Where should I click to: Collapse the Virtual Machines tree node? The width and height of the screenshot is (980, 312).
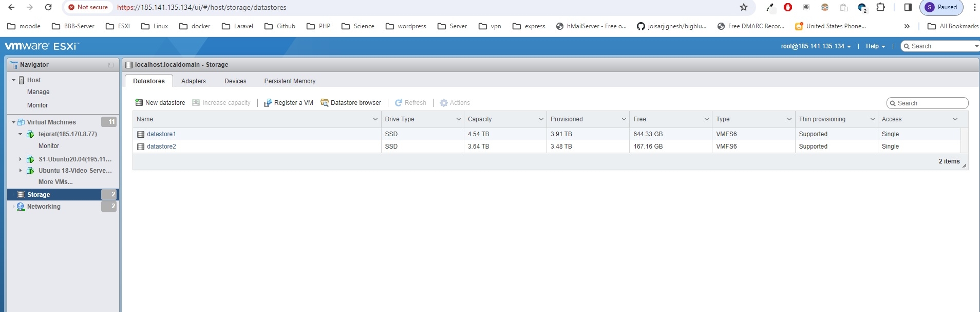[x=13, y=122]
